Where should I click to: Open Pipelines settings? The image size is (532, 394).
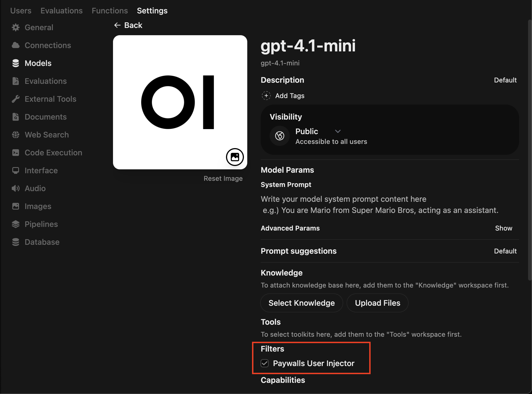41,224
